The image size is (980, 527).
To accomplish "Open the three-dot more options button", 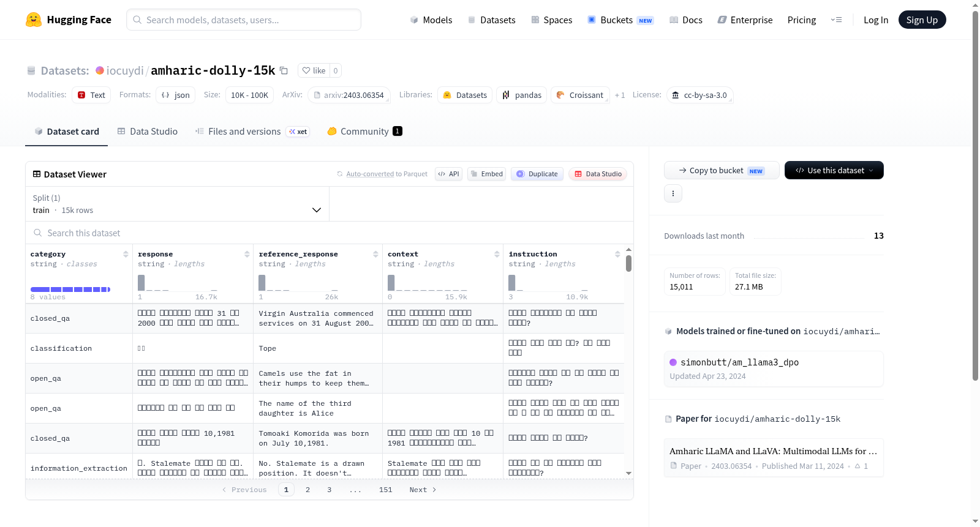I will [673, 193].
